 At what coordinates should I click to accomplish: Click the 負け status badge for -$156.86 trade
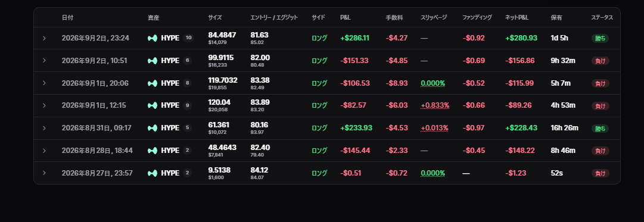(x=600, y=61)
